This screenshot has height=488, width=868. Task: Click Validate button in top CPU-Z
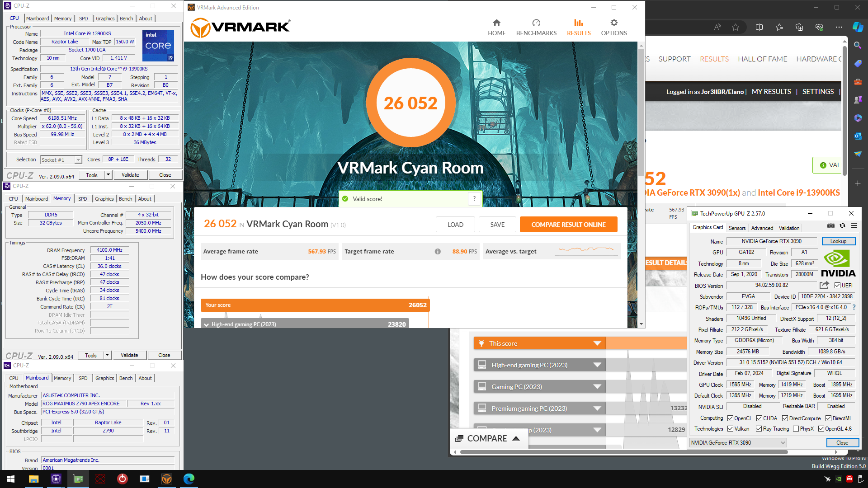point(130,175)
